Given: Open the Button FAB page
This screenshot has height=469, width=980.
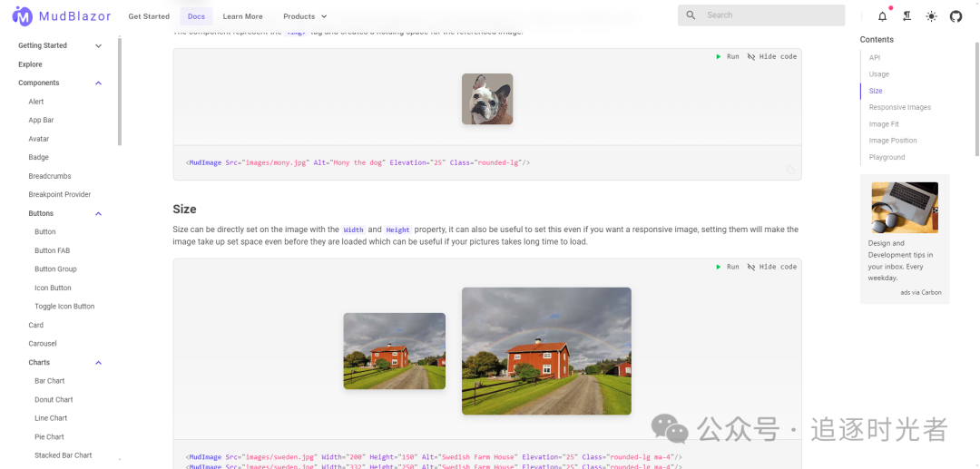Looking at the screenshot, I should point(53,250).
